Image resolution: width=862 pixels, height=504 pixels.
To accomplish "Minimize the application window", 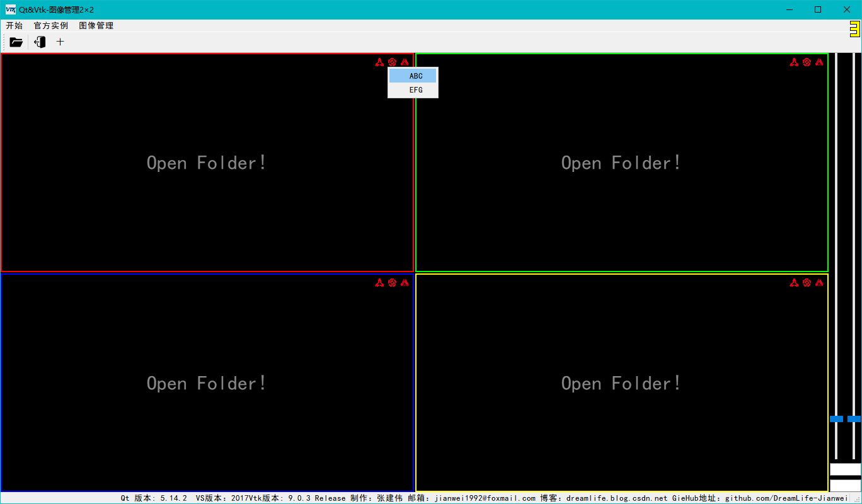I will pos(789,9).
